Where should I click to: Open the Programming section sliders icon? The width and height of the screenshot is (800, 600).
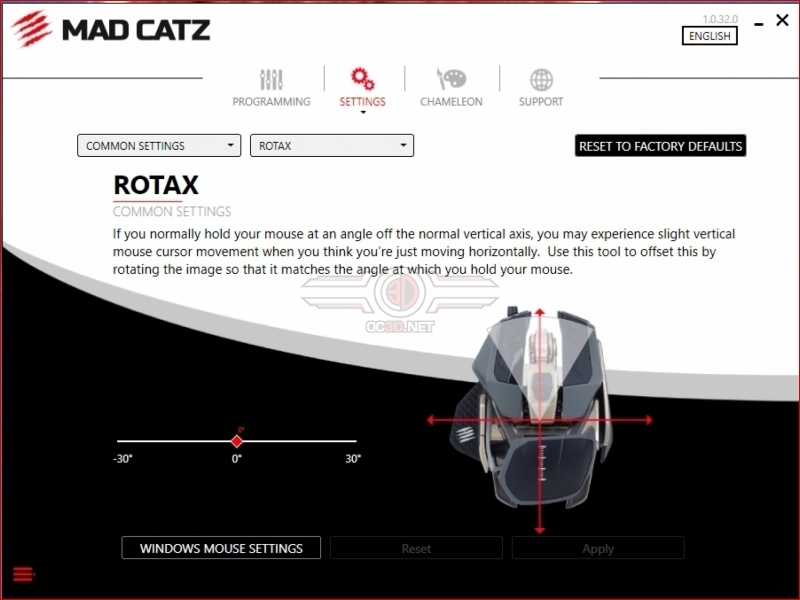pos(271,80)
